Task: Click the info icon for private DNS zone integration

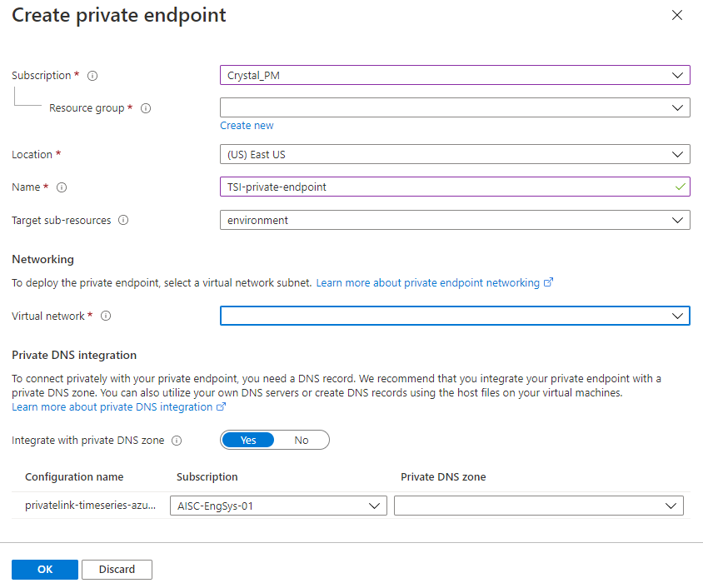Action: click(x=177, y=441)
